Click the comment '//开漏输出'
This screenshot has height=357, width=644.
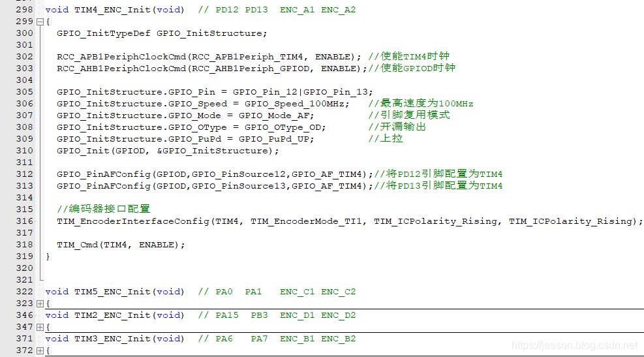397,127
